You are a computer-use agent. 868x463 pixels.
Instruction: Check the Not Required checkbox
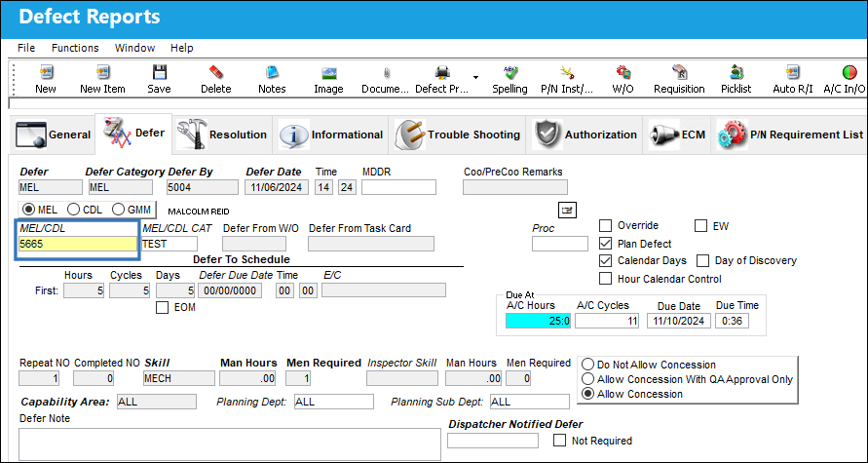click(x=560, y=441)
